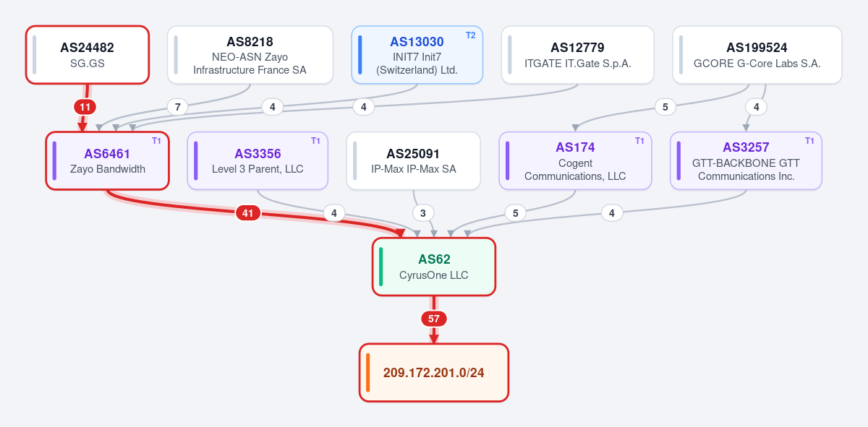Open the AS12779 ITGATE node

pyautogui.click(x=578, y=55)
